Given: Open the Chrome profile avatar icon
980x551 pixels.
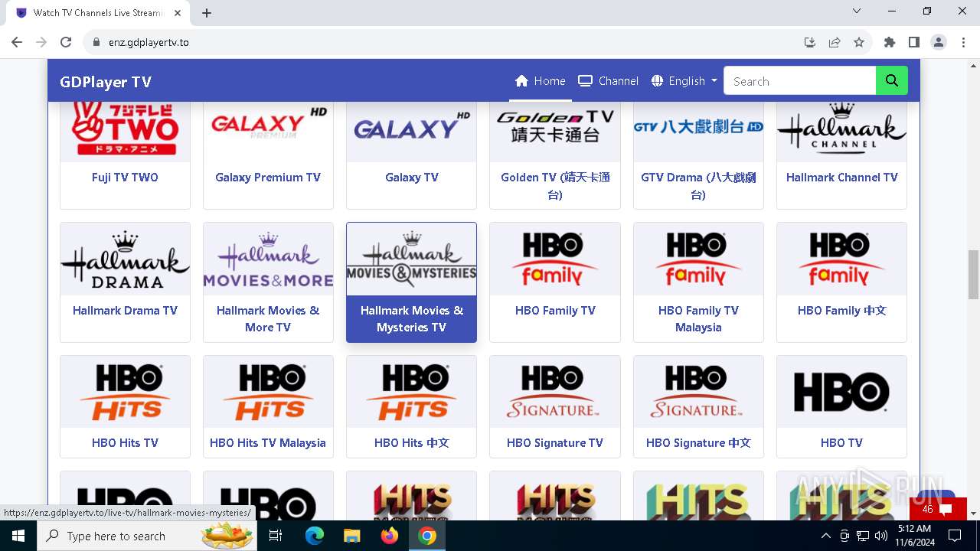Looking at the screenshot, I should pyautogui.click(x=939, y=42).
